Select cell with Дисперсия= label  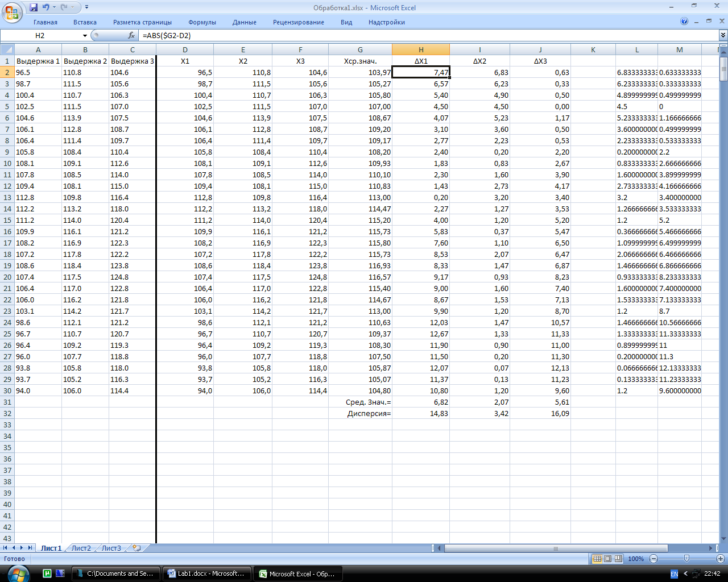360,413
